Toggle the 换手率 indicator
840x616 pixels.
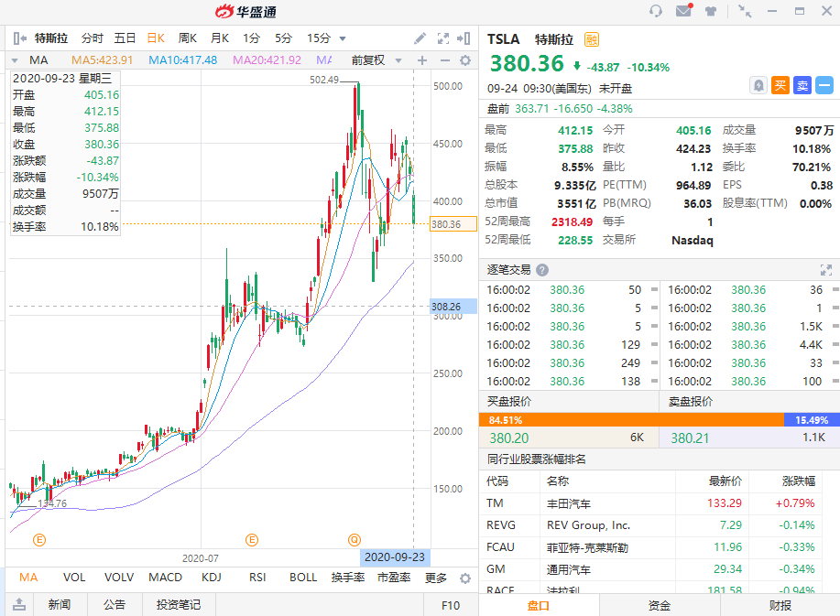(x=348, y=578)
